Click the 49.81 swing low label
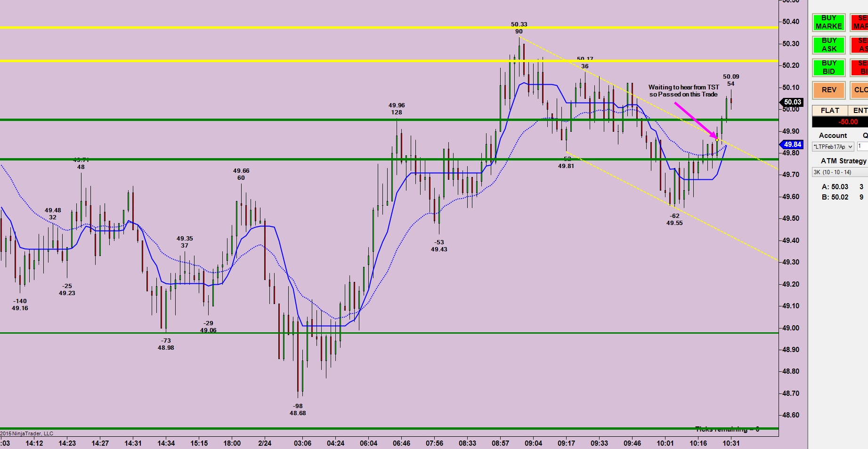The width and height of the screenshot is (868, 449). 566,166
